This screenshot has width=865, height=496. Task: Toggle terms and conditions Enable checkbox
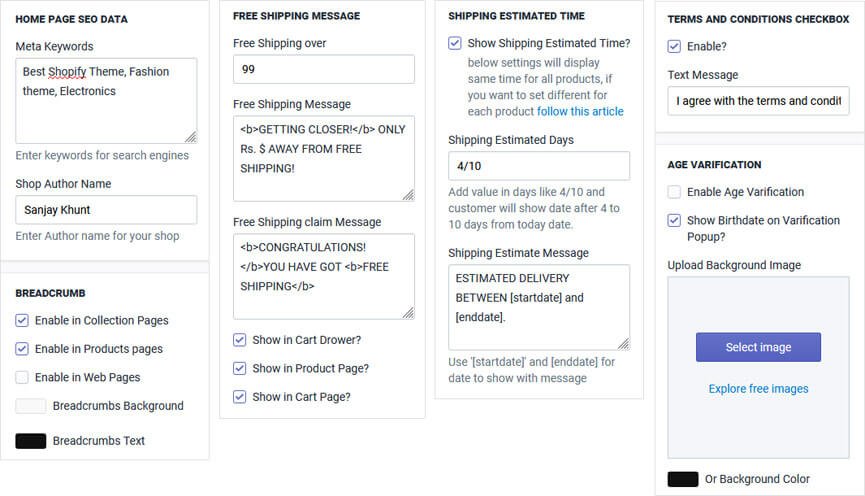tap(674, 46)
